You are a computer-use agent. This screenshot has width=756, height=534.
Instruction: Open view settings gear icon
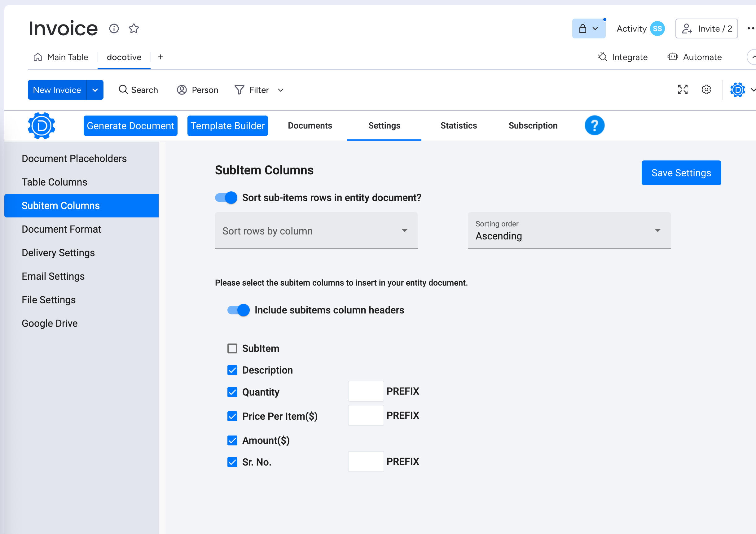(x=706, y=90)
